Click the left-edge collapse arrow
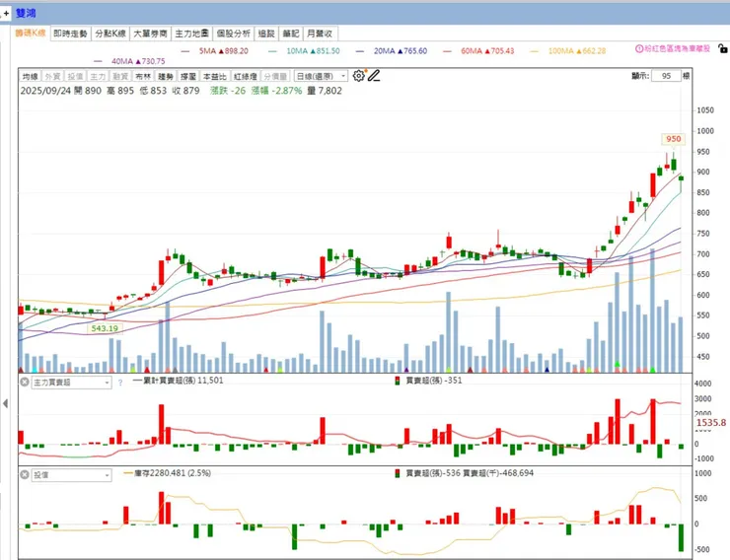Viewport: 730px width, 560px height. pos(5,403)
